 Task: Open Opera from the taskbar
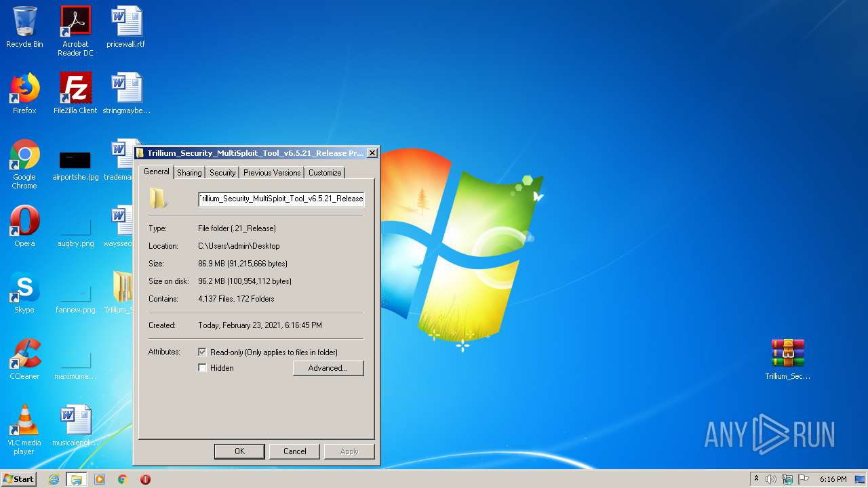[145, 479]
